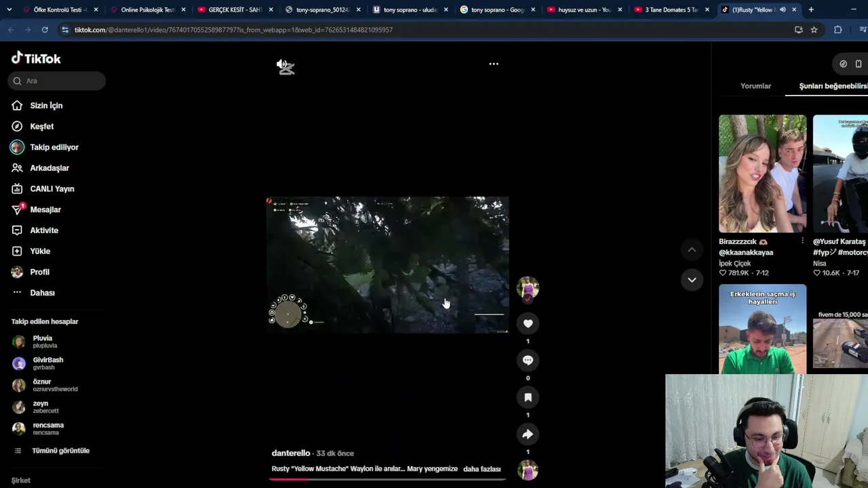The image size is (868, 488).
Task: Open a new browser tab
Action: pos(811,9)
